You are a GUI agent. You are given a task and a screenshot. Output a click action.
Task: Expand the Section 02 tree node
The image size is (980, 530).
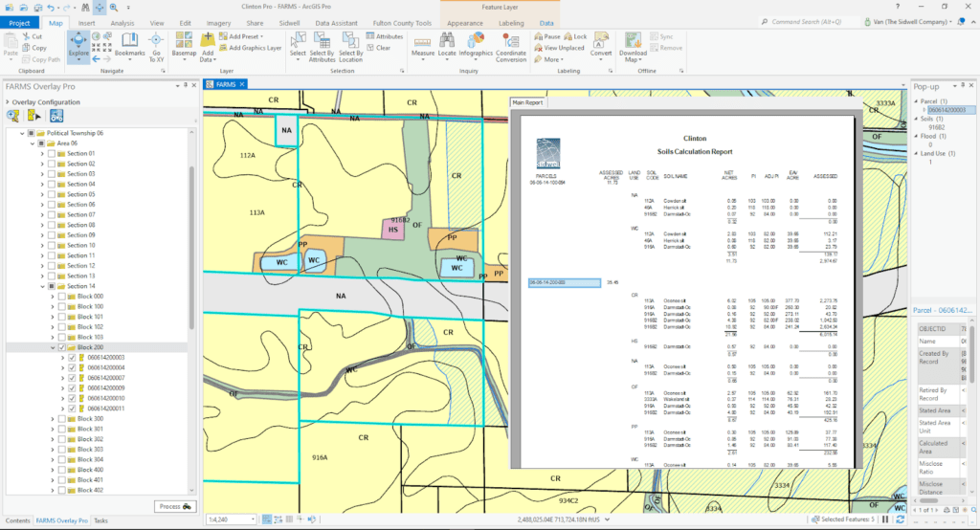42,164
